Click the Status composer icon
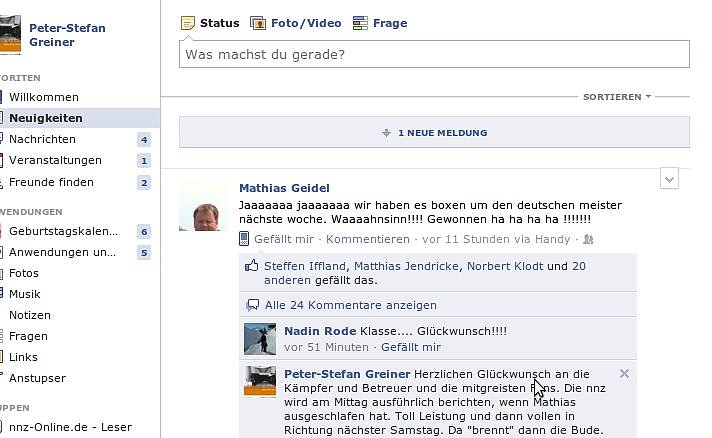 (188, 23)
